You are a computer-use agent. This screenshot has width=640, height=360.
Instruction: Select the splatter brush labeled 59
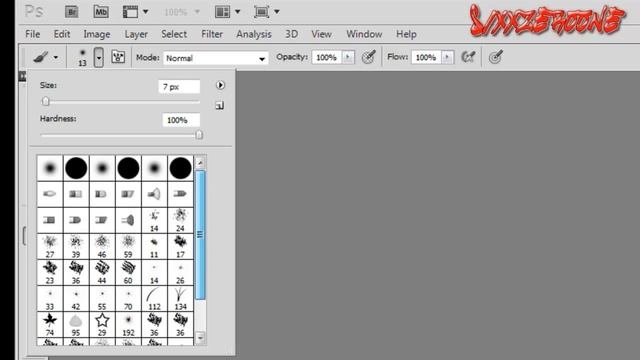[128, 247]
